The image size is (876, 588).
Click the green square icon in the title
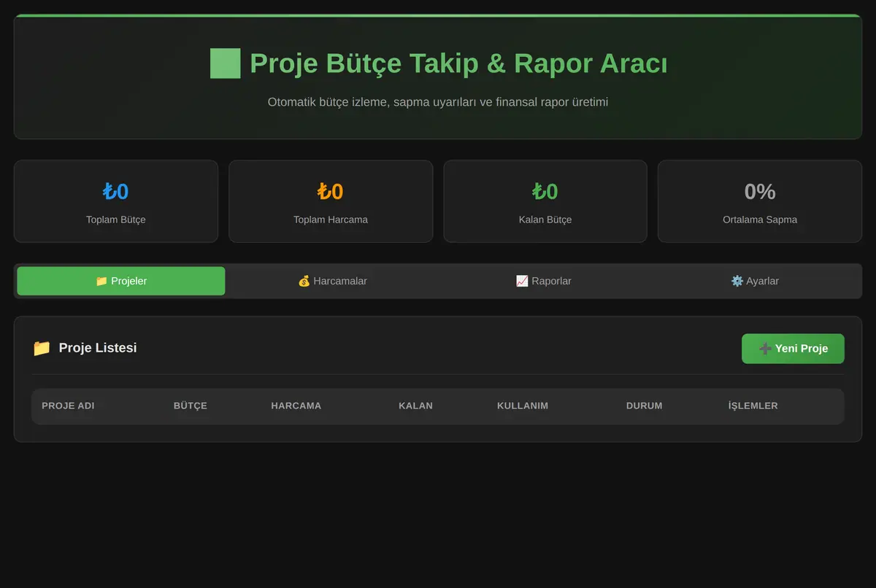[x=225, y=63]
